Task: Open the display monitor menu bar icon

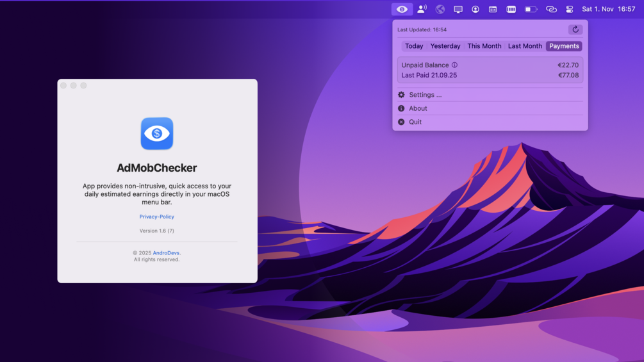Action: pos(458,9)
